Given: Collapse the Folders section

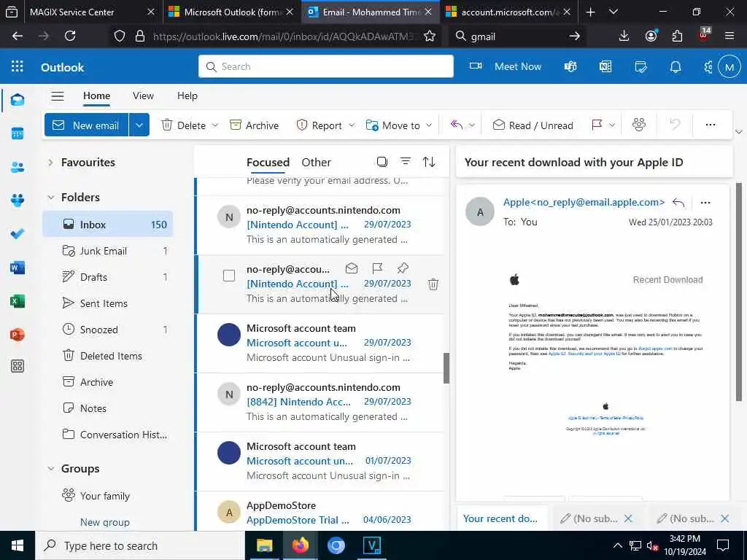Looking at the screenshot, I should coord(50,197).
